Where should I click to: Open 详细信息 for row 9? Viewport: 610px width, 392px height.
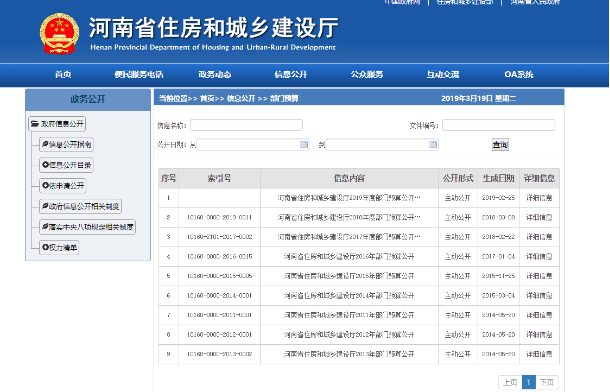tap(539, 354)
